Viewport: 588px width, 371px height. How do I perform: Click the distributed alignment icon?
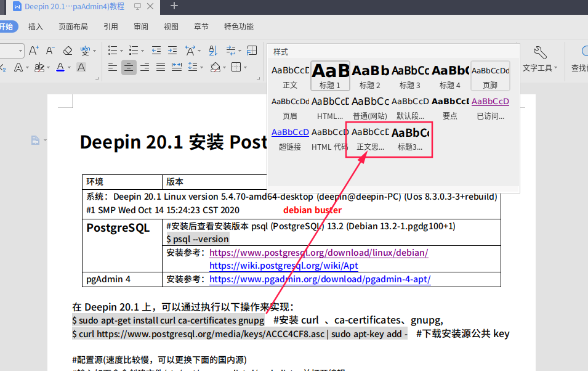(x=176, y=67)
